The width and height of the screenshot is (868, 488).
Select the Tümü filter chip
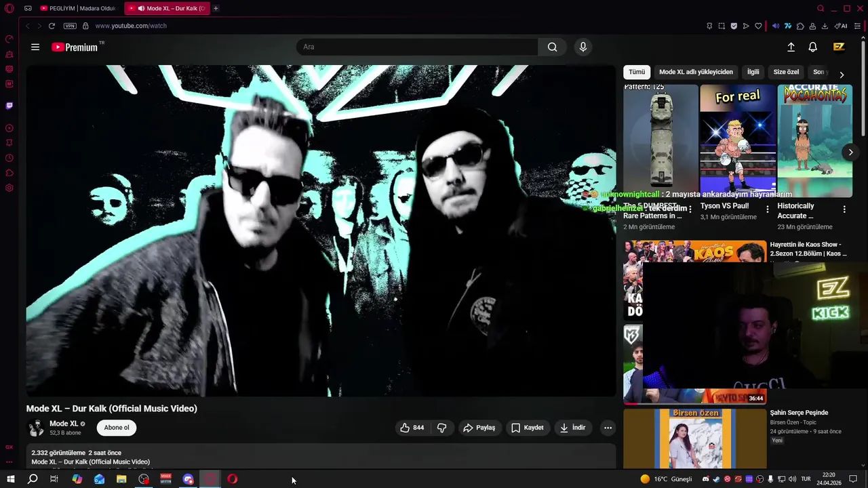coord(637,72)
